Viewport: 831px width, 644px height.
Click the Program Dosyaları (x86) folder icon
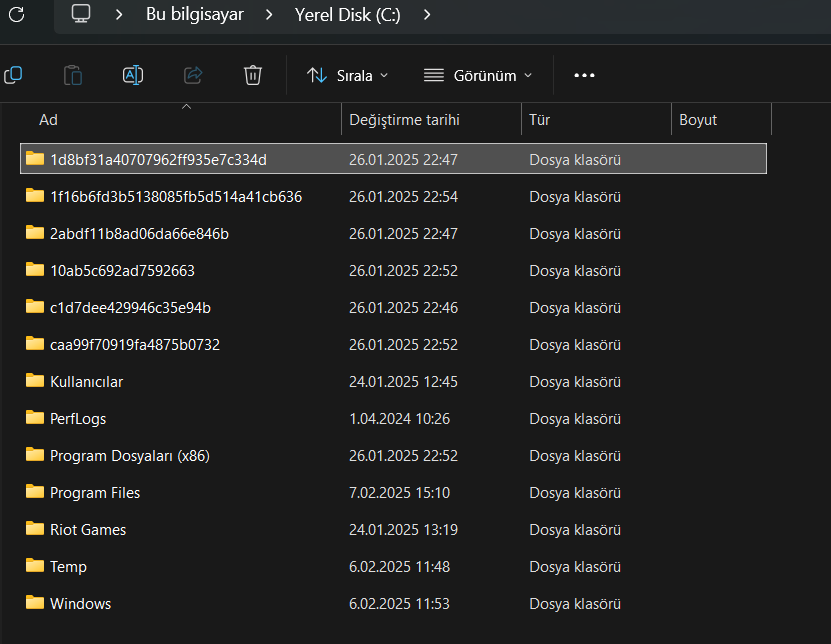[35, 455]
